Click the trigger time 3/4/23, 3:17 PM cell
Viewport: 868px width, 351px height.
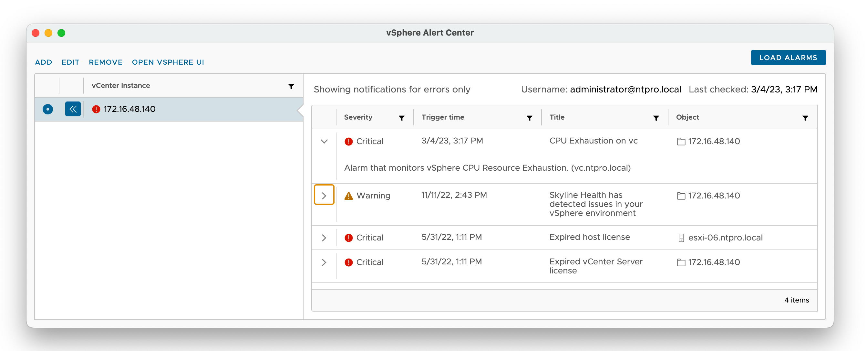click(452, 141)
